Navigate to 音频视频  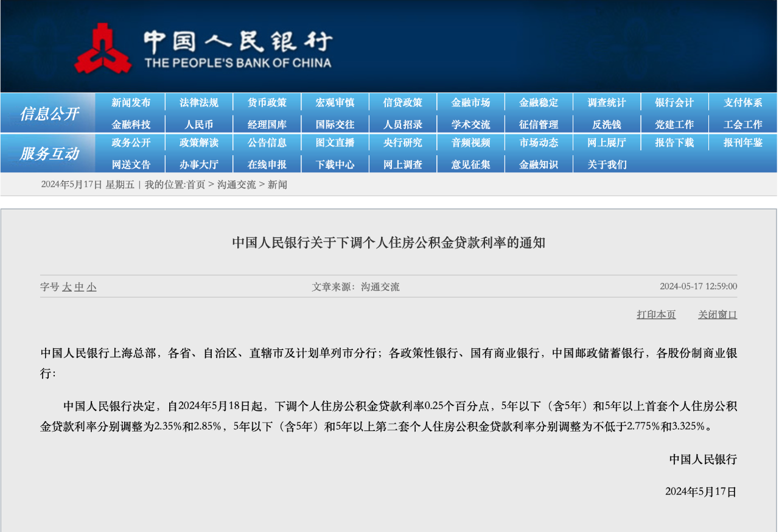pos(471,143)
